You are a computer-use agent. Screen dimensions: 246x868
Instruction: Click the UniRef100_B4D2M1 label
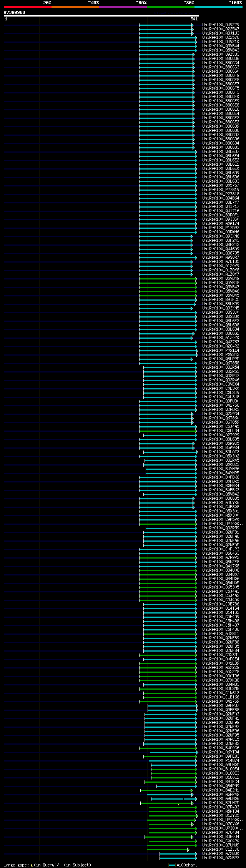[x=221, y=790]
